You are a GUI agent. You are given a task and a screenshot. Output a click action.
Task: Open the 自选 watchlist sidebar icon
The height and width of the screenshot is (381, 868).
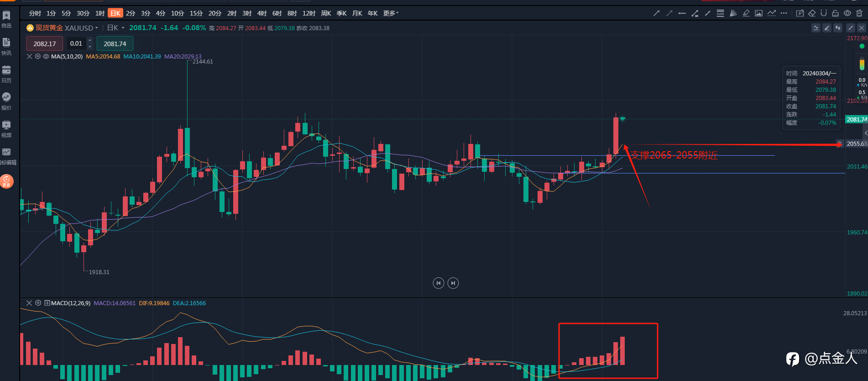pos(6,19)
